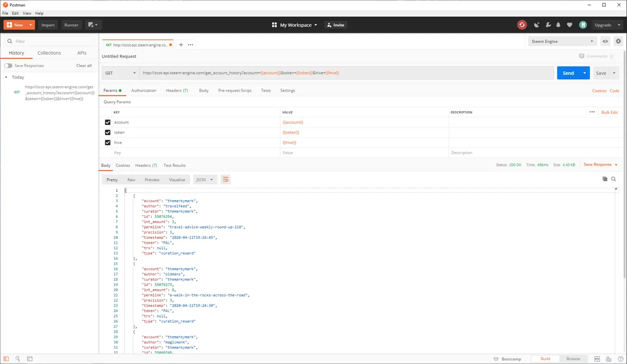Collapse the Today history group

tap(6, 77)
